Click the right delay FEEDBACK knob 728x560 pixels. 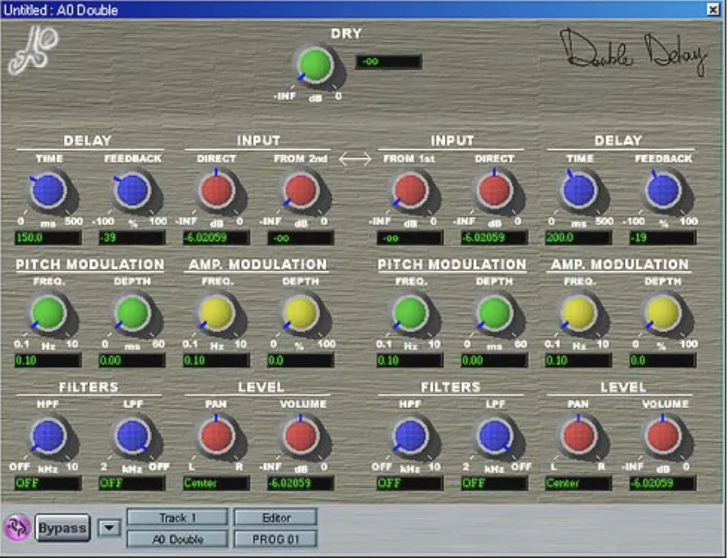click(x=663, y=191)
